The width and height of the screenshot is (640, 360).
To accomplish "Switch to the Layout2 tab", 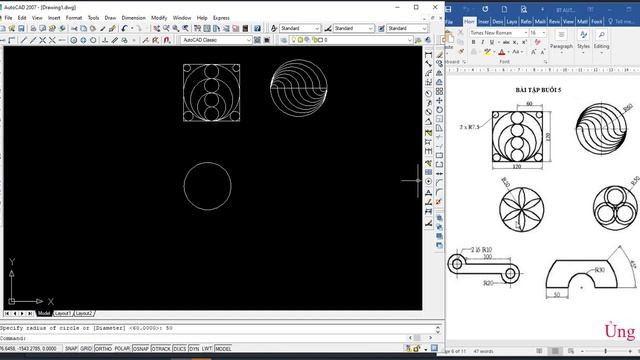I will point(84,313).
